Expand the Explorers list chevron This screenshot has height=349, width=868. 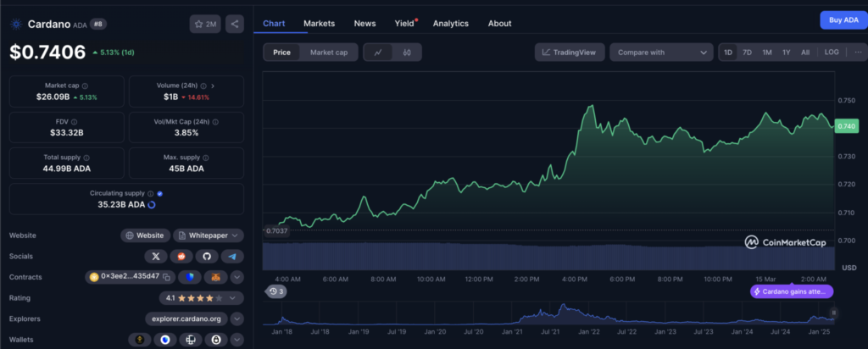(236, 319)
